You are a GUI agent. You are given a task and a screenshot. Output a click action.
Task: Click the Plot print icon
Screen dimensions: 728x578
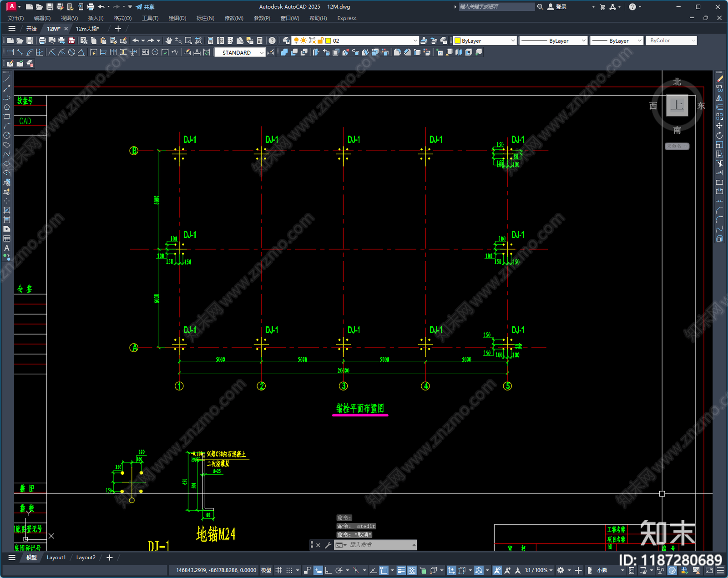pos(42,41)
